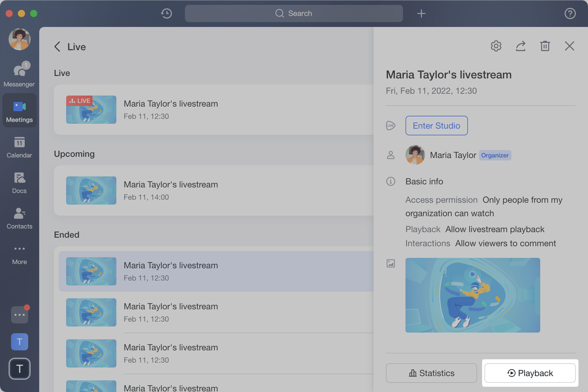588x392 pixels.
Task: Share the livestream via arrow icon
Action: pyautogui.click(x=520, y=46)
